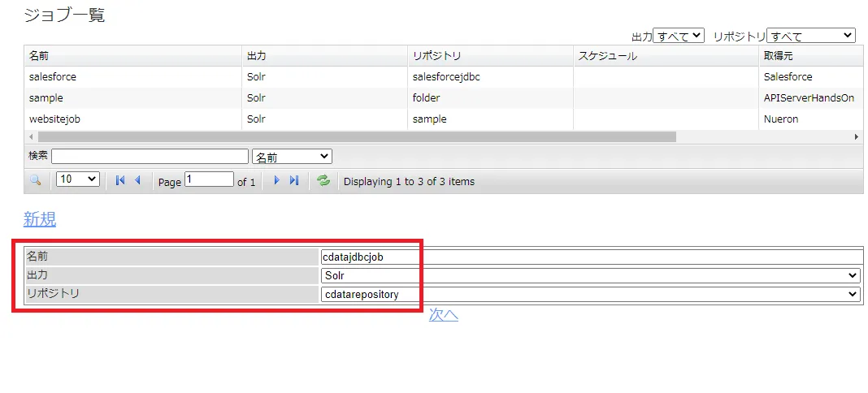
Task: Jump to last page of job list
Action: coord(293,180)
